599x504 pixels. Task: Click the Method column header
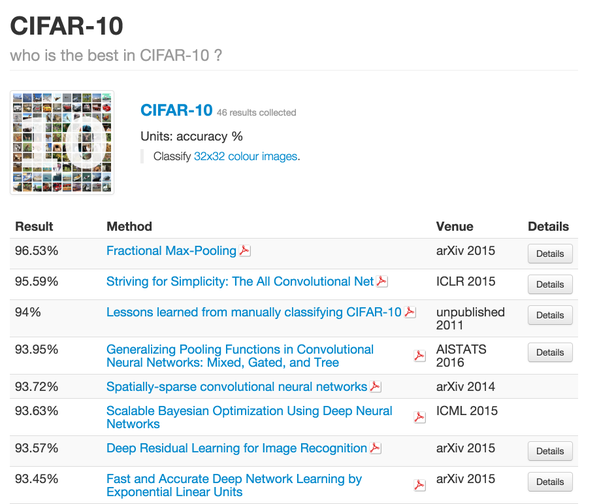point(129,227)
